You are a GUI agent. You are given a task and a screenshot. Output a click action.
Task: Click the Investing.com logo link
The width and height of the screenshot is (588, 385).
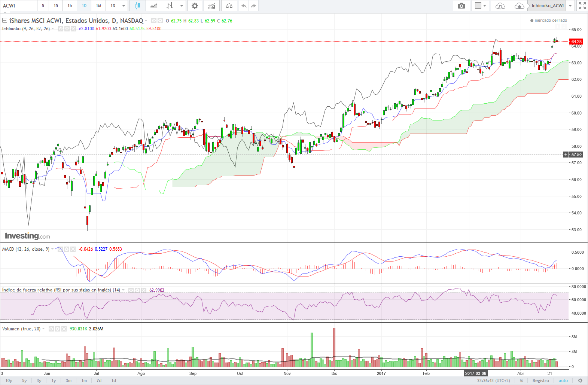[x=27, y=236]
